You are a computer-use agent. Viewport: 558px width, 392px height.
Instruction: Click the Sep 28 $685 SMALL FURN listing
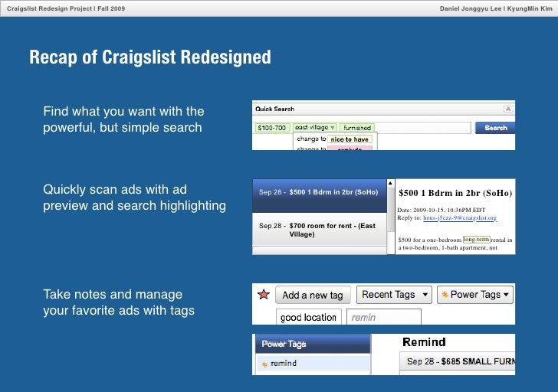[458, 361]
